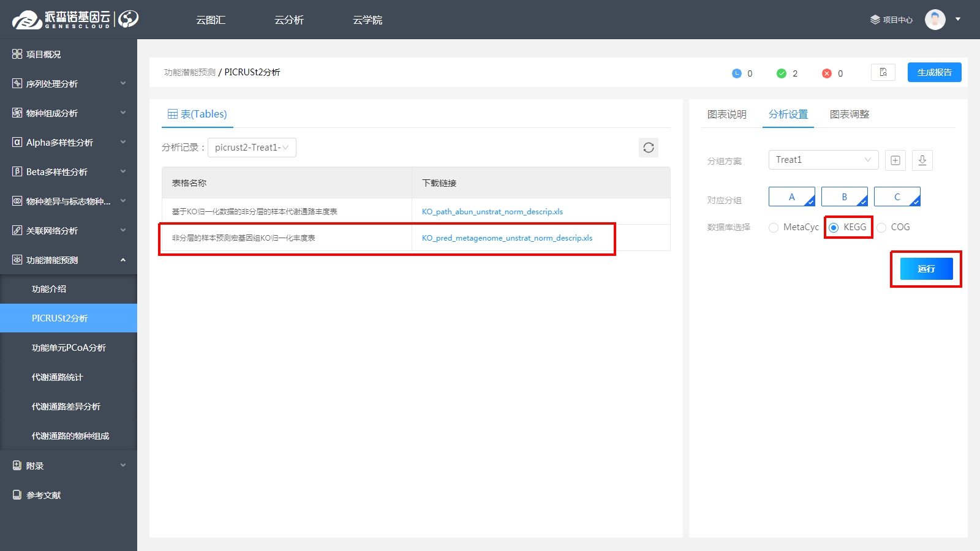Open the 代谢通路的物种组成 sidebar item
The width and height of the screenshot is (980, 551).
coord(69,436)
